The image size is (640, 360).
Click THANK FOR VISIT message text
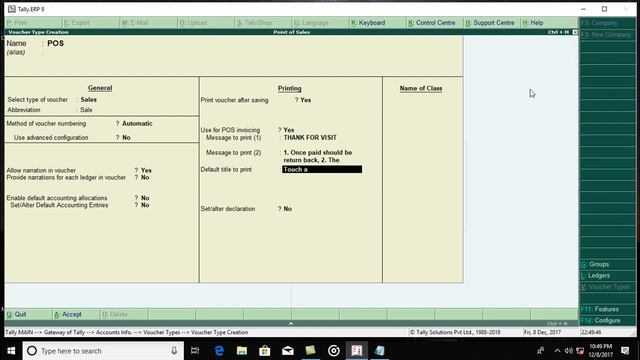310,138
